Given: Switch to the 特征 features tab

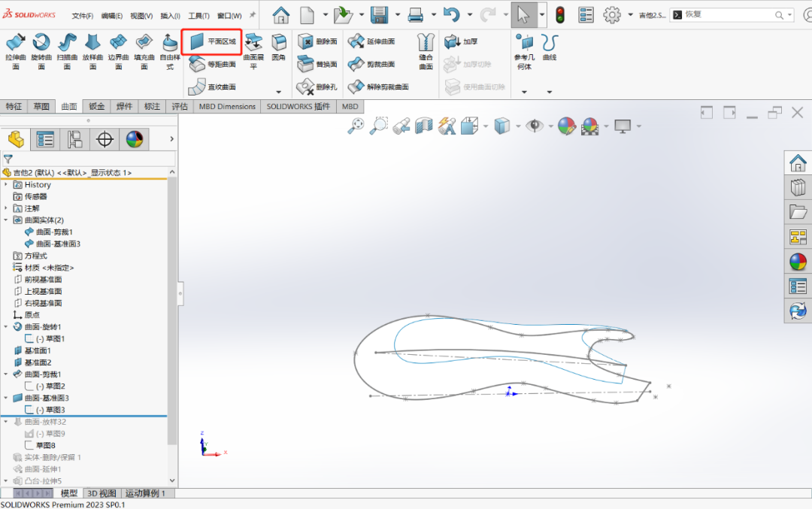Looking at the screenshot, I should (x=14, y=106).
